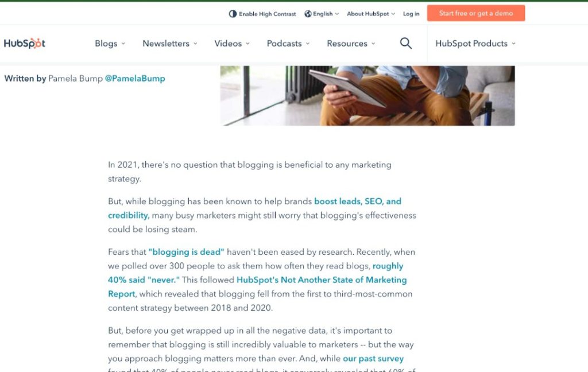Expand the English language dropdown
Image resolution: width=588 pixels, height=372 pixels.
pos(322,14)
